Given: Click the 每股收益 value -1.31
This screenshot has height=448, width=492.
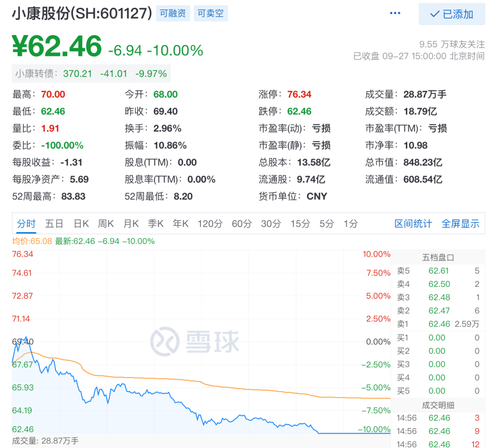Looking at the screenshot, I should [71, 163].
